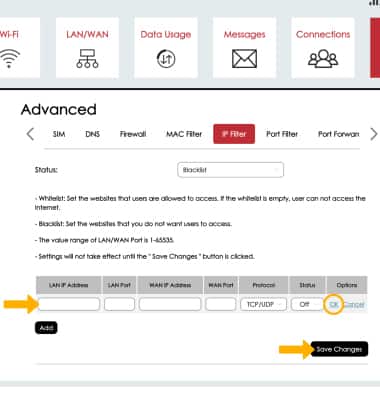Open the rule Status Off dropdown
This screenshot has height=400, width=380.
coord(307,304)
